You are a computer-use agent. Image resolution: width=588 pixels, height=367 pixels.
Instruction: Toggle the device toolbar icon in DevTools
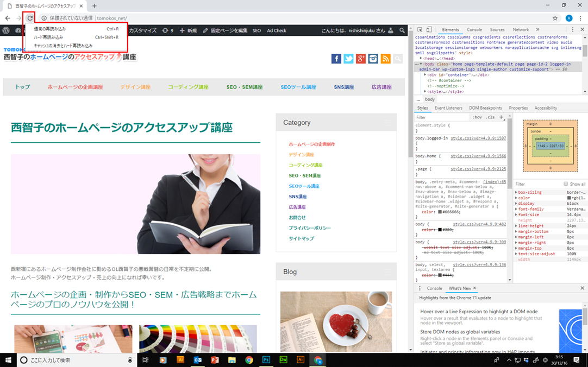coord(428,30)
